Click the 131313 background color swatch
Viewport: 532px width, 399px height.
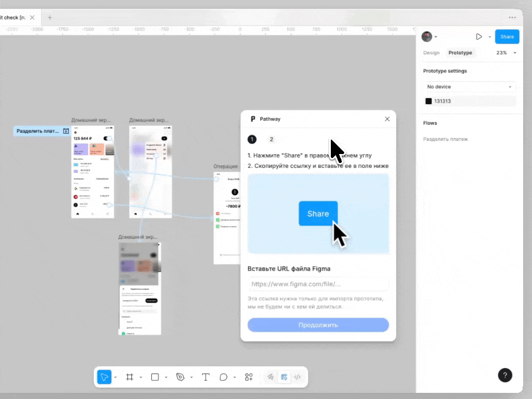(428, 101)
